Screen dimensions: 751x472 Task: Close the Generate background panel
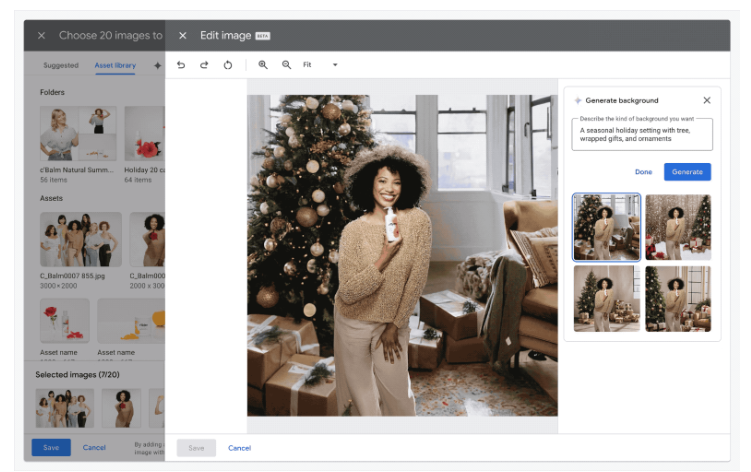click(x=707, y=100)
